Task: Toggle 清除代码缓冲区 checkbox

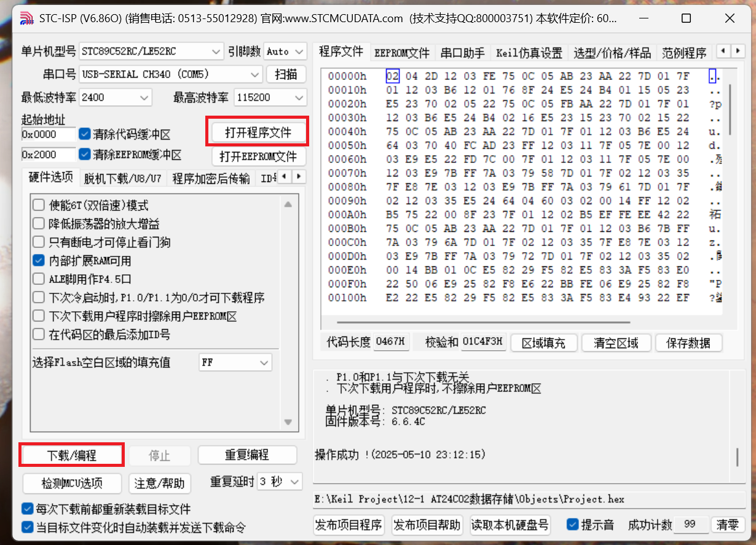Action: [x=85, y=134]
